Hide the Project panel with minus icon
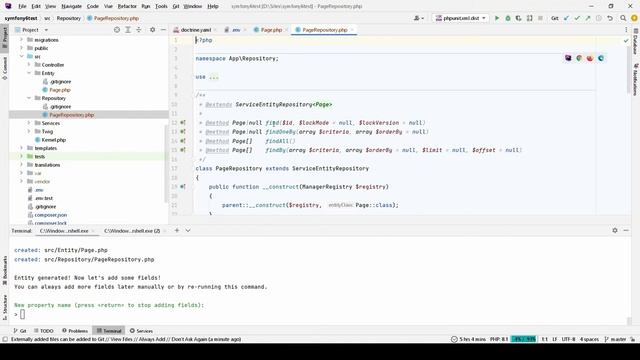This screenshot has height=360, width=640. pos(163,30)
